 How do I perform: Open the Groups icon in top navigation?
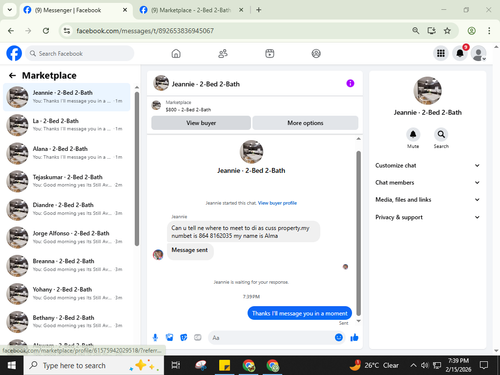tap(316, 53)
